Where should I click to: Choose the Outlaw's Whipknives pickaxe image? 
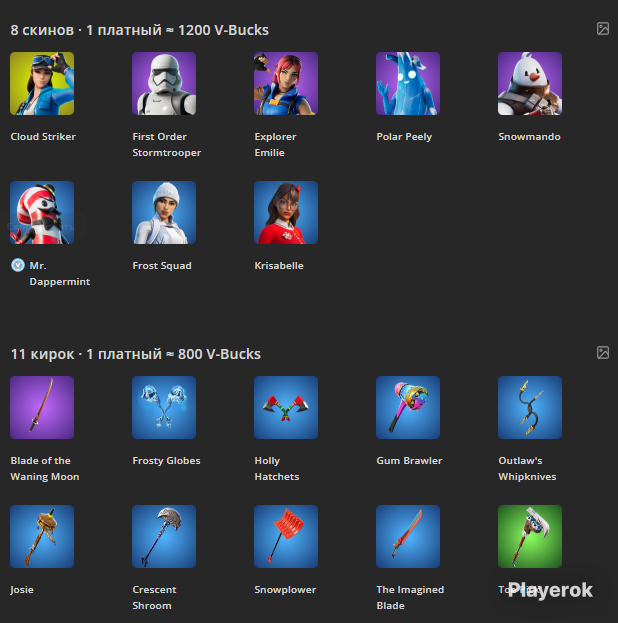coord(530,408)
